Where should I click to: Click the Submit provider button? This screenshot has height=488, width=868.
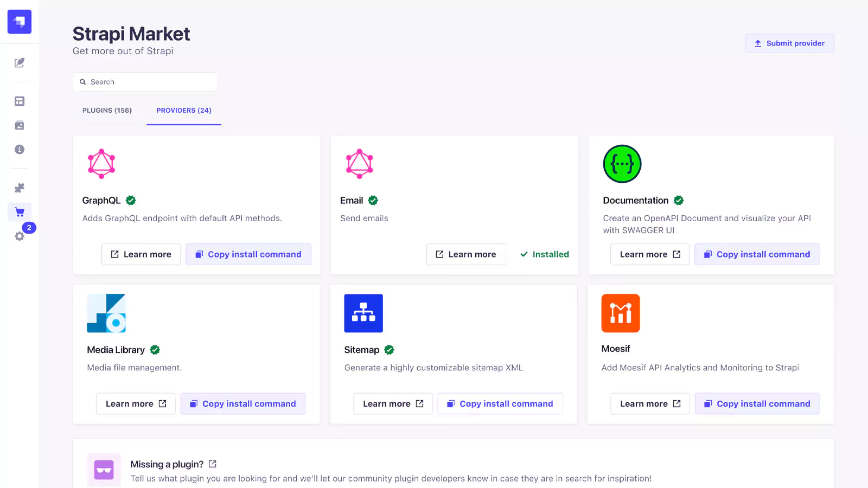(789, 43)
